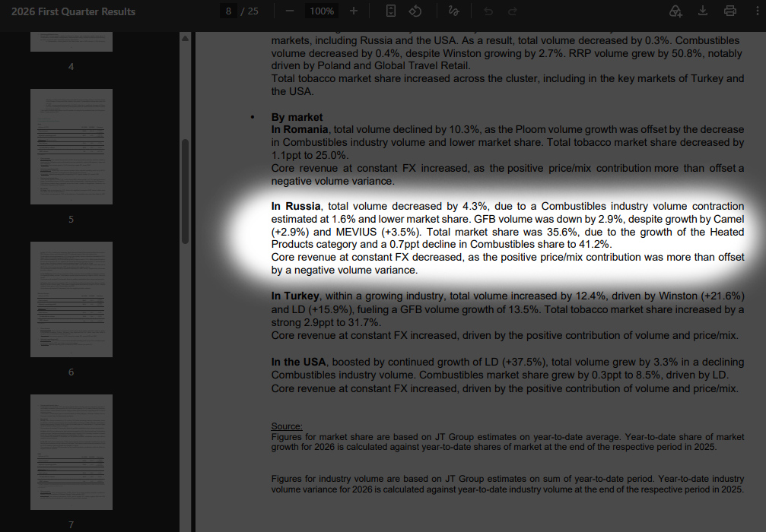
Task: Print the document
Action: pyautogui.click(x=730, y=11)
